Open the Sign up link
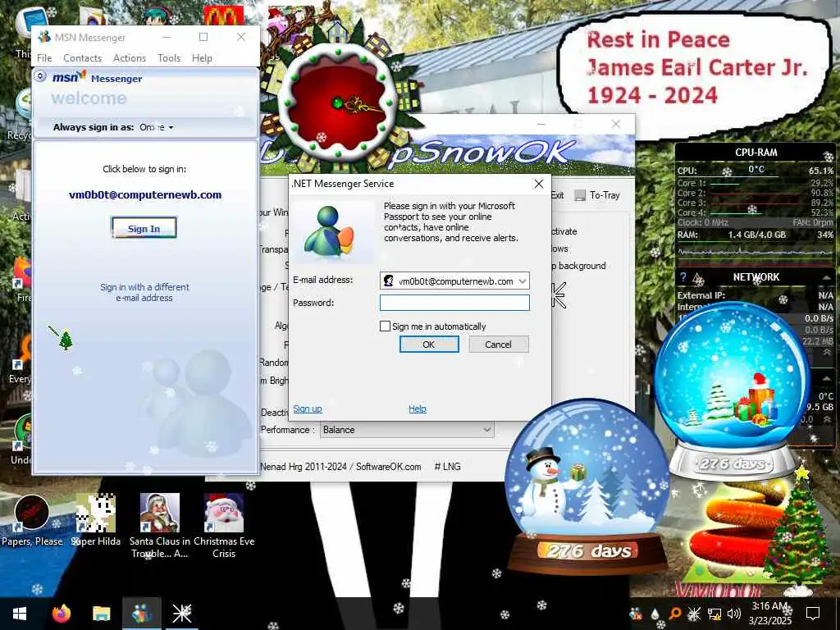This screenshot has height=630, width=840. (x=308, y=409)
